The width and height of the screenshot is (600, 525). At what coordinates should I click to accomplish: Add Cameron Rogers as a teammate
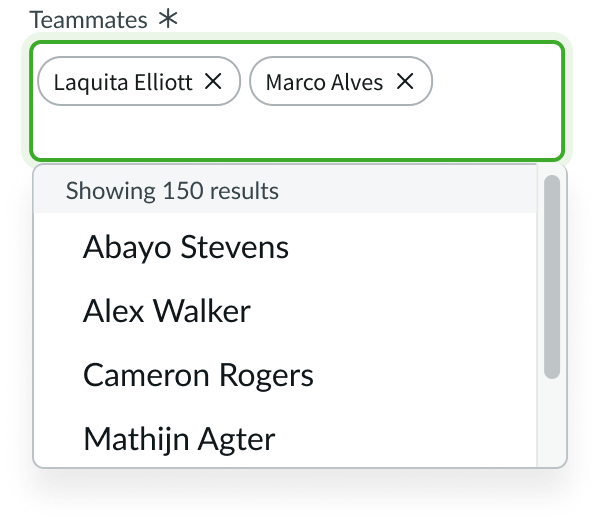(x=198, y=375)
